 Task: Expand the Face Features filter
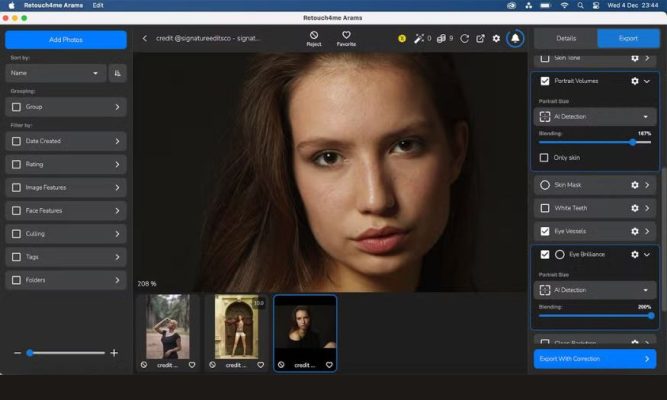coord(66,210)
